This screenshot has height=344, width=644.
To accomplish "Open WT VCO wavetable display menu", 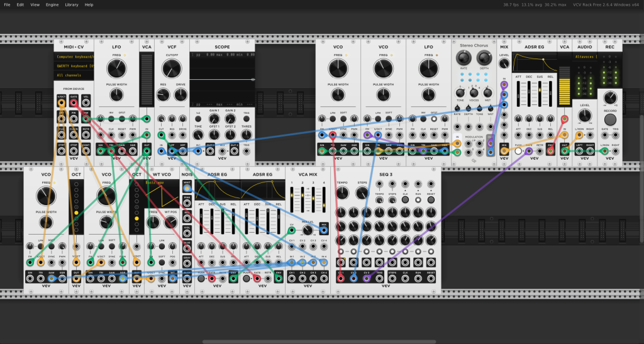I will click(162, 194).
